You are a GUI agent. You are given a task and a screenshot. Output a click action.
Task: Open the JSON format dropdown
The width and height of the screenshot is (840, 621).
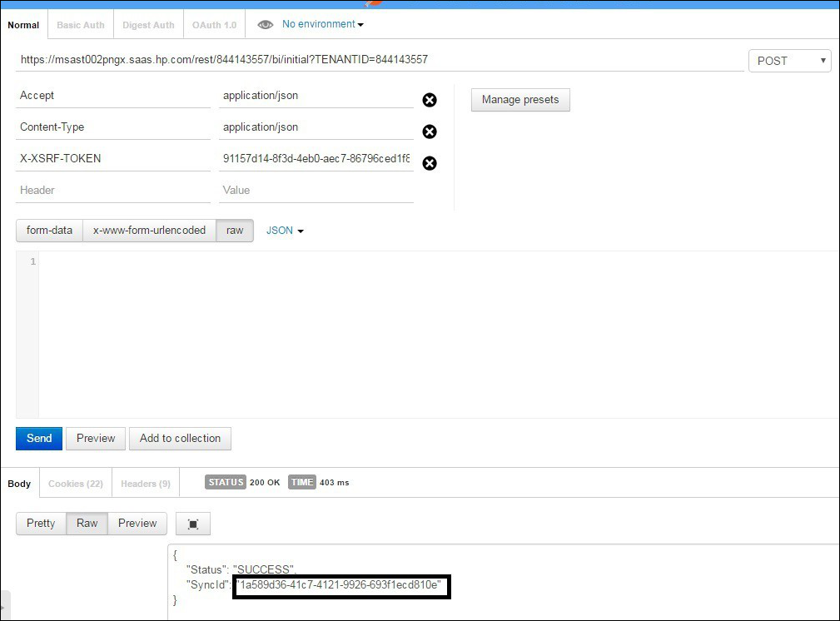(285, 231)
